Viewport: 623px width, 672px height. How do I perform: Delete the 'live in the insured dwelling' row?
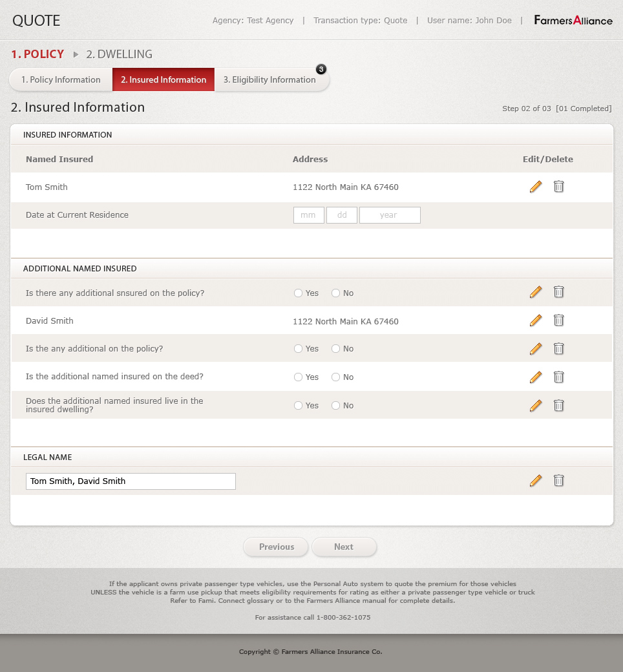click(558, 405)
